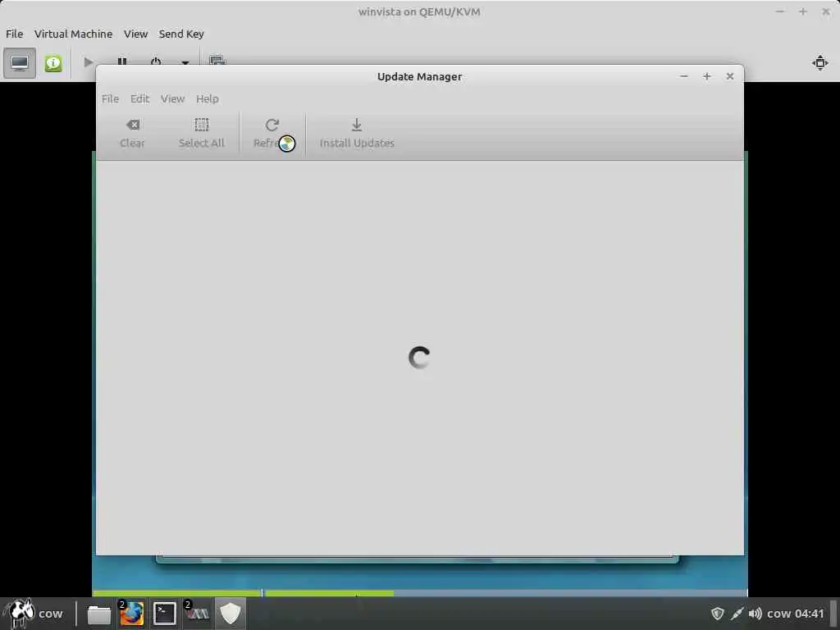840x630 pixels.
Task: Open Update Manager Help menu
Action: pyautogui.click(x=208, y=98)
